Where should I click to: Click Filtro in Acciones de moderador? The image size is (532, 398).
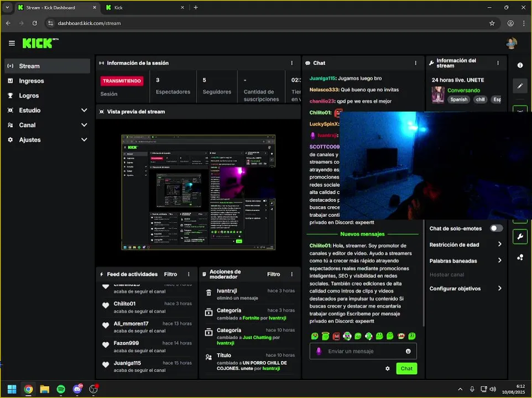[x=273, y=274]
